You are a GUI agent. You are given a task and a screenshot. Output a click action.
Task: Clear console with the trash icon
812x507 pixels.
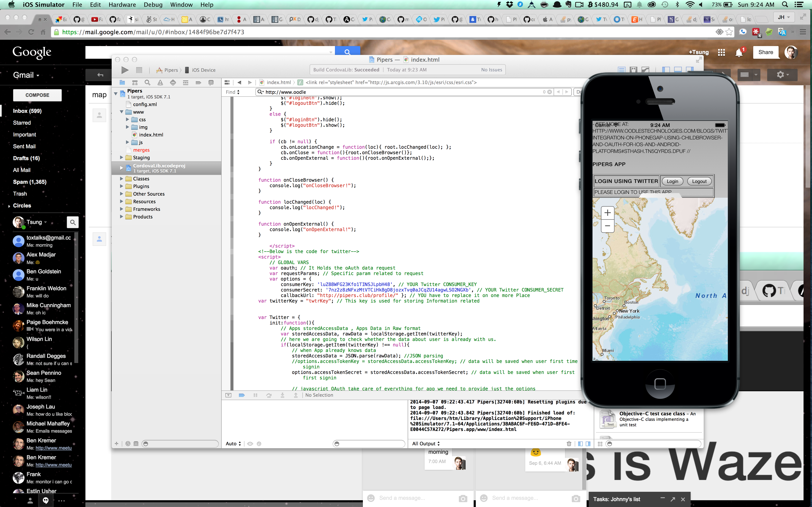click(x=569, y=444)
